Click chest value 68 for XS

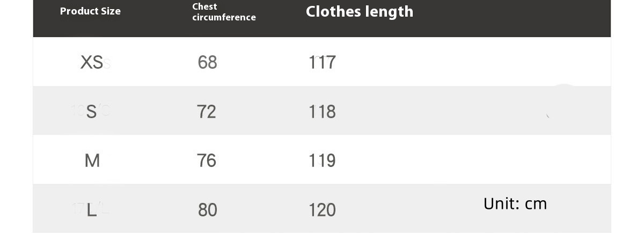[x=207, y=62]
